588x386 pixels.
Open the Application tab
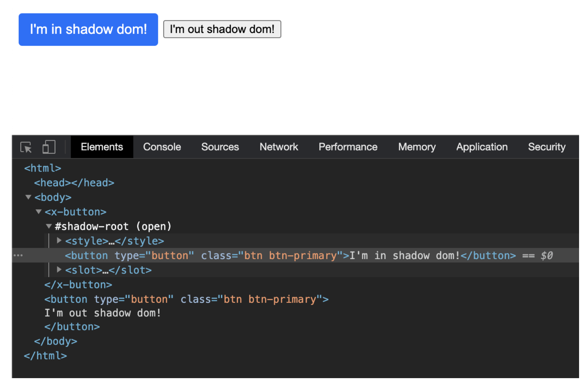pos(482,147)
